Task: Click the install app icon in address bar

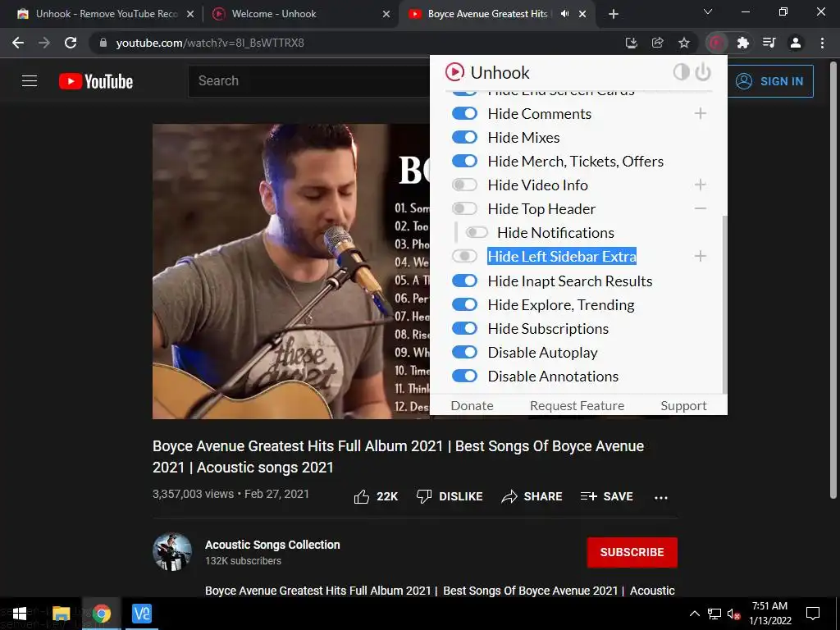Action: point(631,43)
